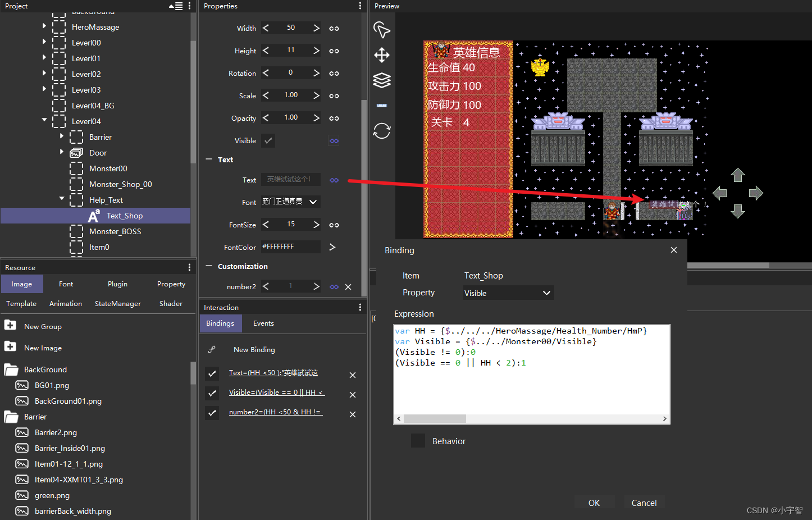812x520 pixels.
Task: Open the Events tab in Interaction
Action: tap(263, 323)
